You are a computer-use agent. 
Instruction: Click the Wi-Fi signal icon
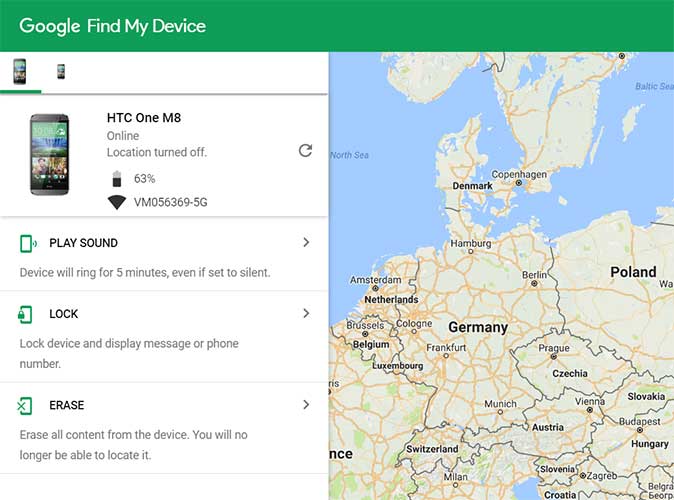[117, 202]
